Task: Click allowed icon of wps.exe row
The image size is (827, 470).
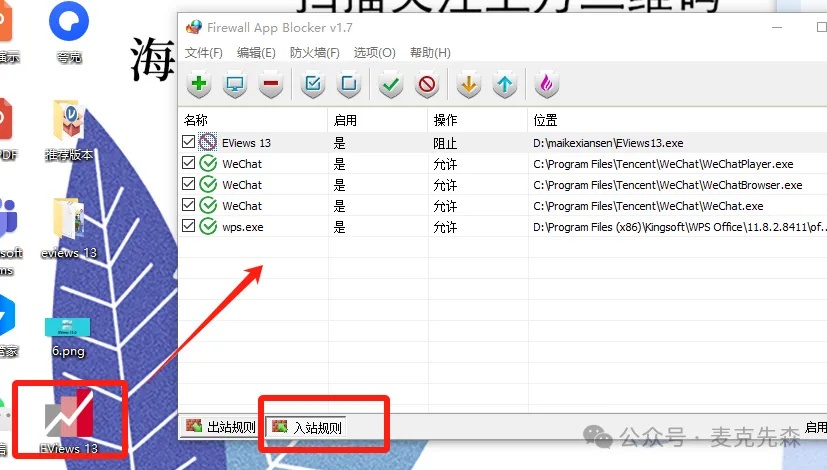Action: 208,227
